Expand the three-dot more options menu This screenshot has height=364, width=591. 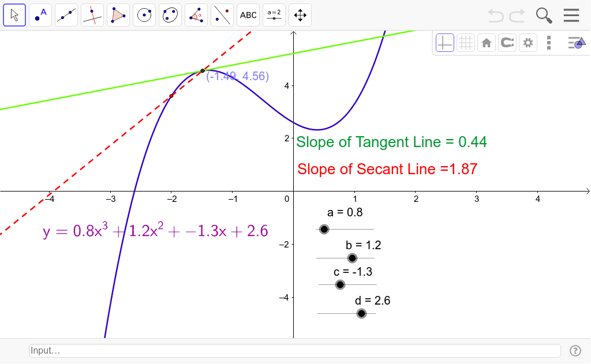click(548, 43)
